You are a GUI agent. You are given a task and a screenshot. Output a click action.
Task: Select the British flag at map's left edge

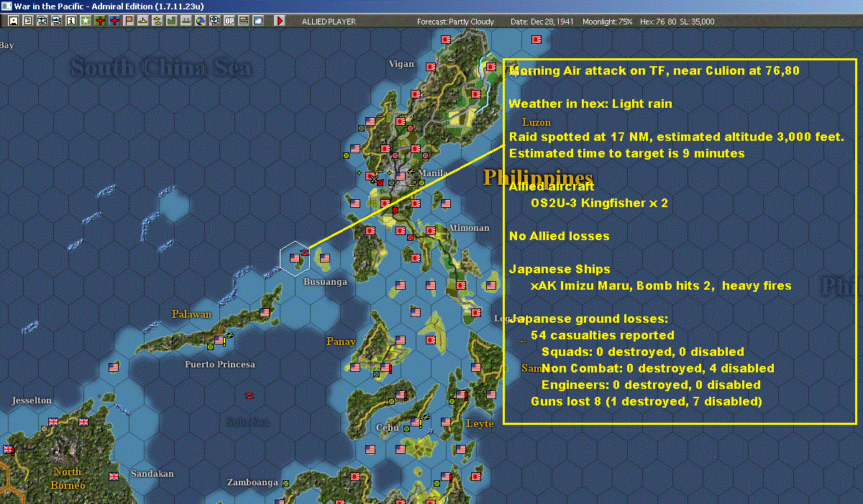8,449
